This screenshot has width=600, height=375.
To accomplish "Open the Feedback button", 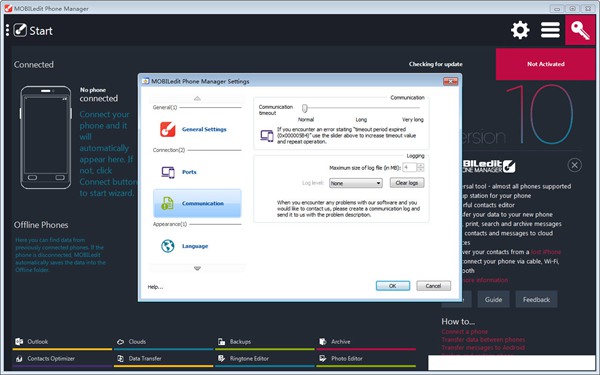I will [536, 300].
